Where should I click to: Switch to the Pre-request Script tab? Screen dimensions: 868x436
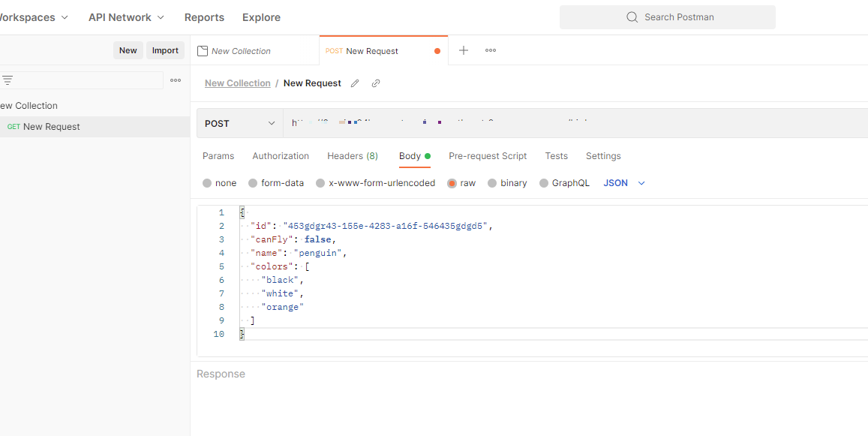tap(488, 156)
